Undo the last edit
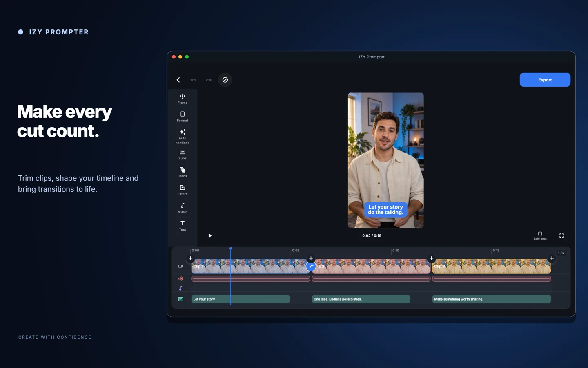The width and height of the screenshot is (588, 368). (x=193, y=80)
